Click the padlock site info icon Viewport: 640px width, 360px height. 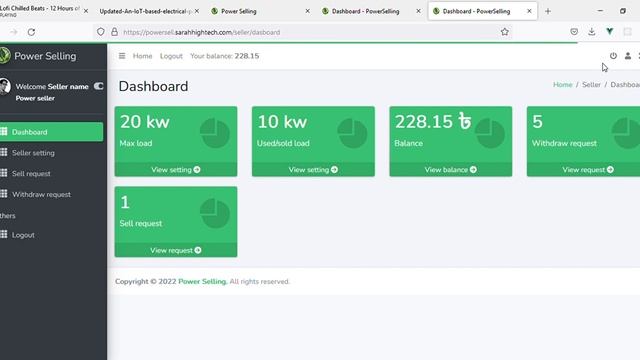pos(115,32)
